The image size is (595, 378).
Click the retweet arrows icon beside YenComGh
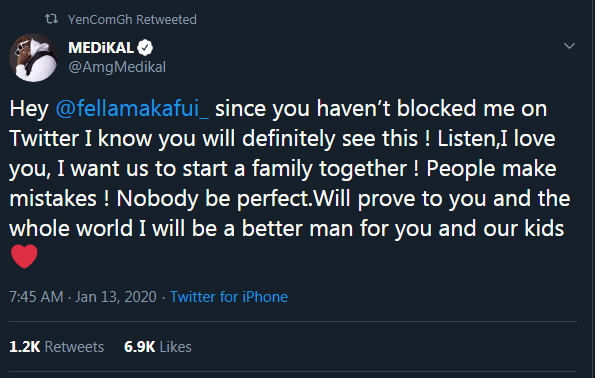pos(51,19)
